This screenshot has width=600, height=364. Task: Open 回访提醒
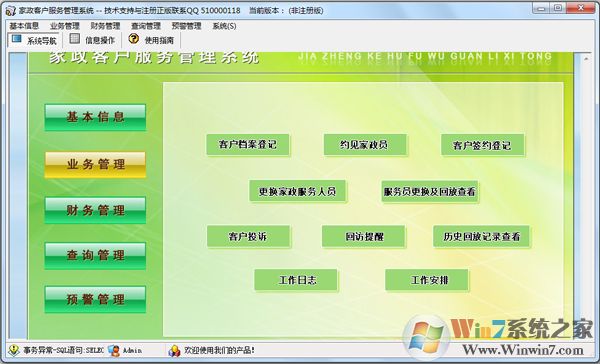(364, 237)
